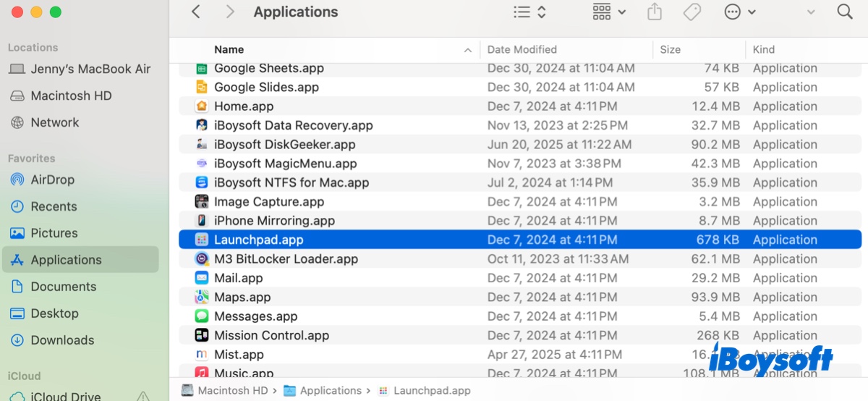Select the iBoysoft DiskGeeker.app row

point(284,145)
